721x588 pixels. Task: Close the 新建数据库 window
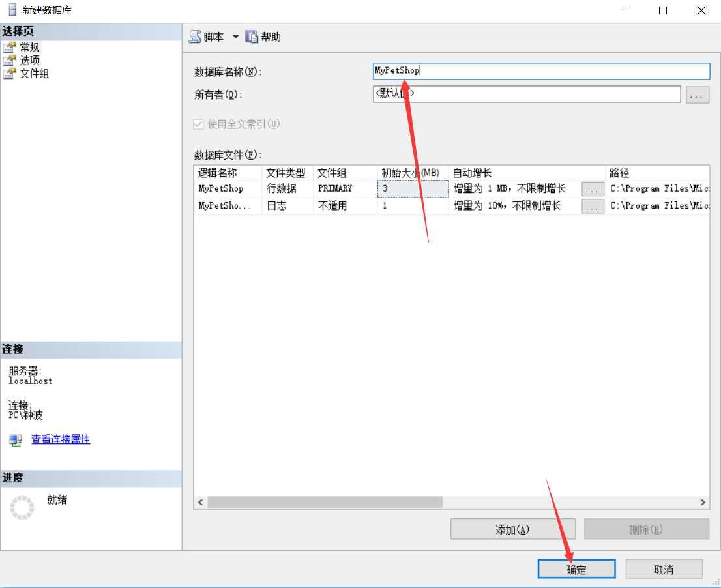(701, 10)
